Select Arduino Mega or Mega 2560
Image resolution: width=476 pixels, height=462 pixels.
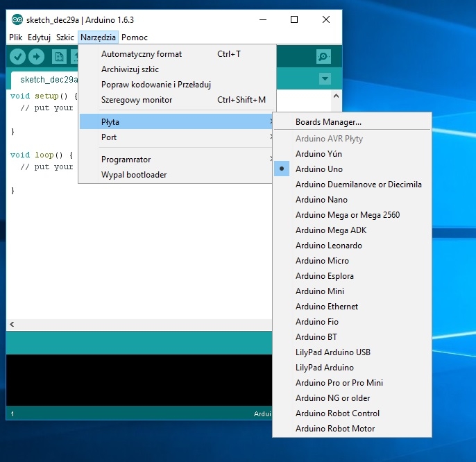tap(352, 214)
